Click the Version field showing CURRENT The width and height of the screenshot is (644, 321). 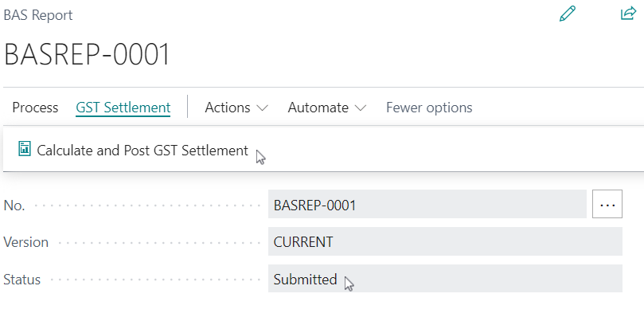pos(444,242)
